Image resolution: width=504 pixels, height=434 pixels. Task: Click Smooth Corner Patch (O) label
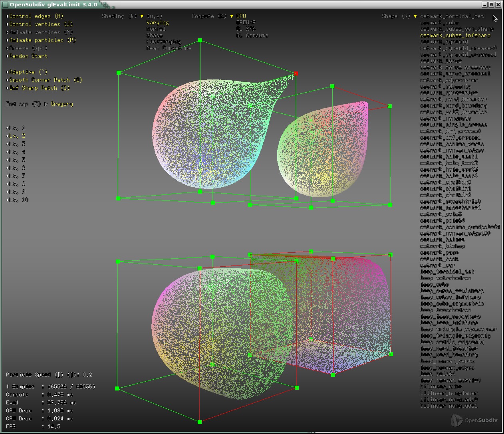[x=46, y=80]
